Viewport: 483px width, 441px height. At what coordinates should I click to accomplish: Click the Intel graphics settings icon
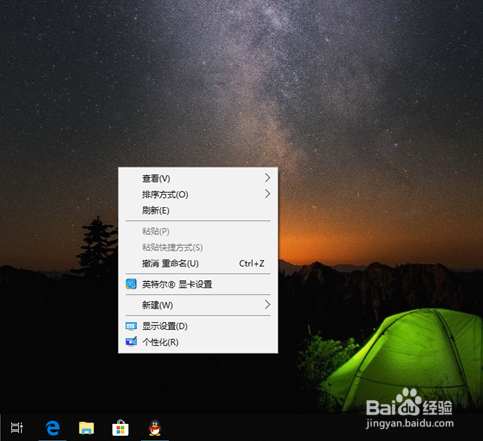[131, 284]
